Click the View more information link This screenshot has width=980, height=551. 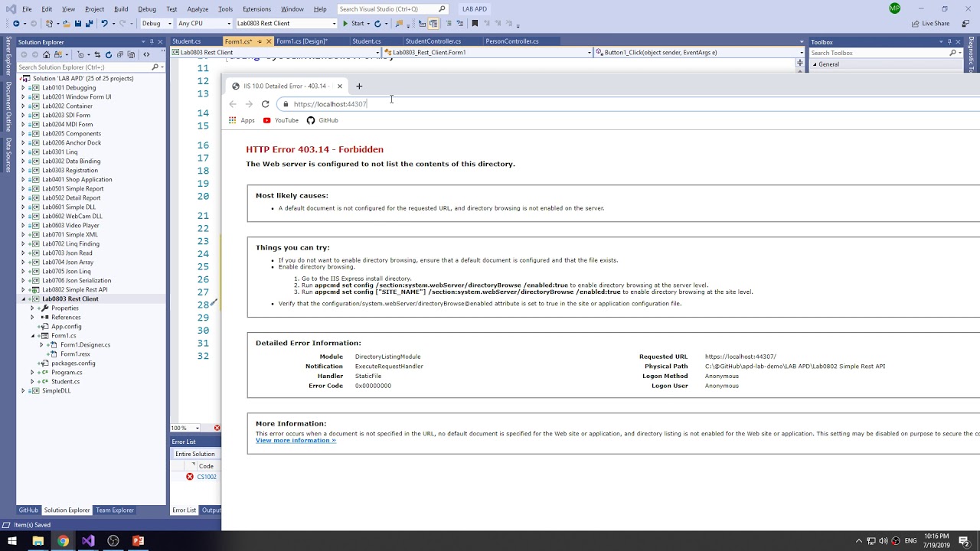[x=296, y=440]
